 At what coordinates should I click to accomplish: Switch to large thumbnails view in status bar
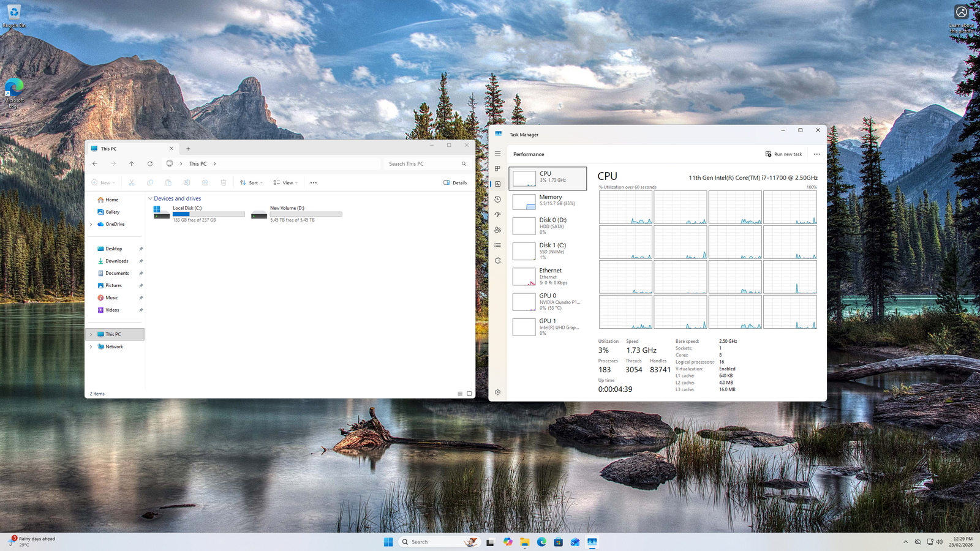(469, 394)
